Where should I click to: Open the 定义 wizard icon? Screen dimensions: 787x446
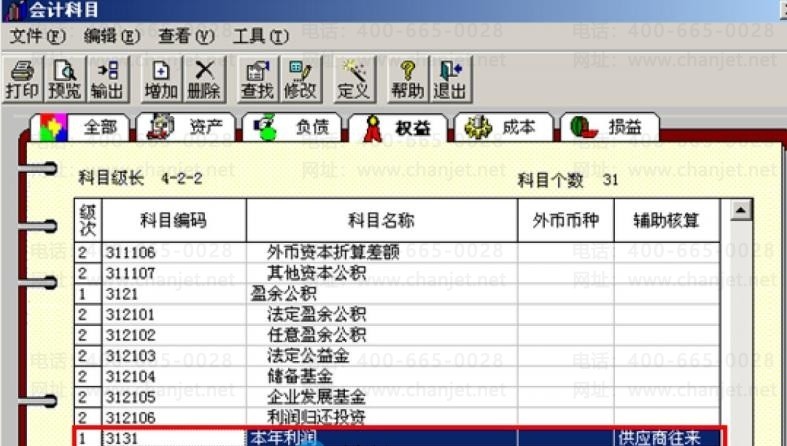(354, 80)
